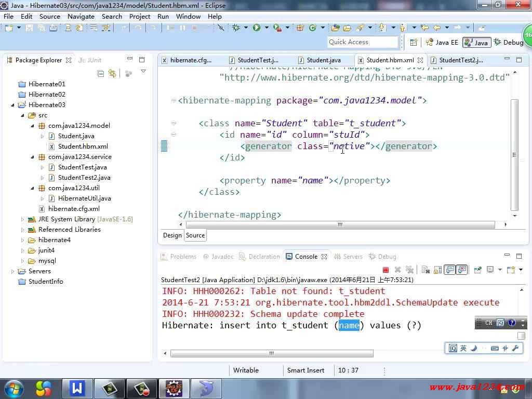Viewport: 532px width, 399px height.
Task: Open the Project menu
Action: coord(139,16)
